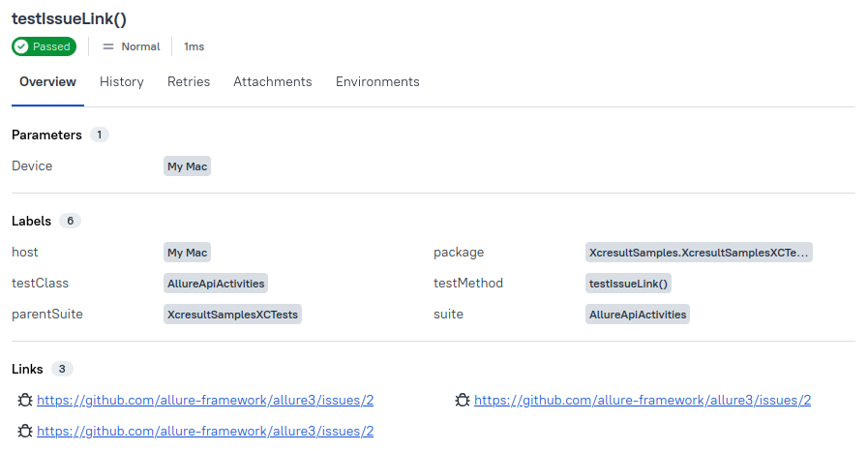Switch to the History tab
This screenshot has width=868, height=451.
[x=122, y=82]
